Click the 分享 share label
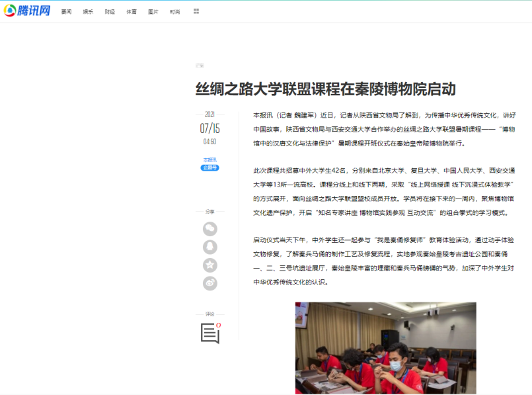The height and width of the screenshot is (395, 532). pos(209,211)
